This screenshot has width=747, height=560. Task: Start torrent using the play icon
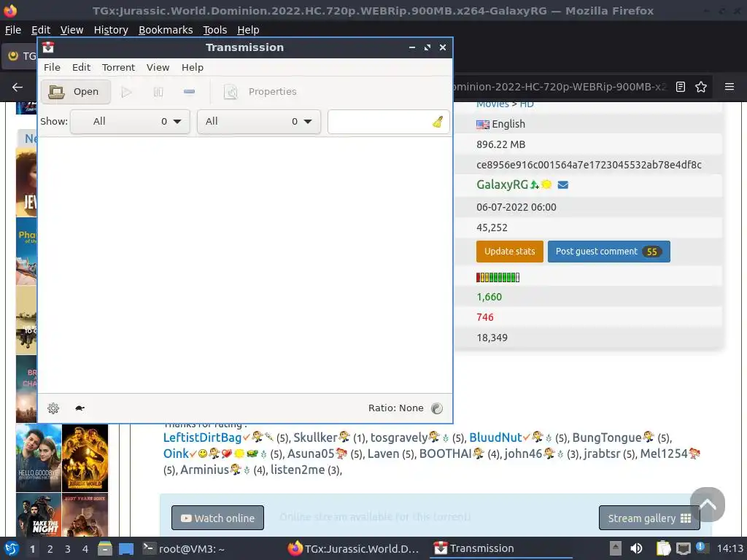point(126,91)
